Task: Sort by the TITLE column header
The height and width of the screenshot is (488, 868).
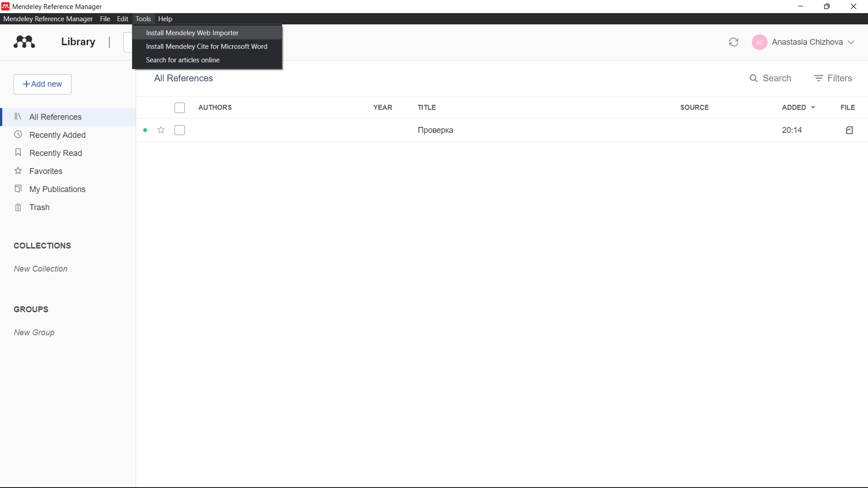Action: click(x=426, y=108)
